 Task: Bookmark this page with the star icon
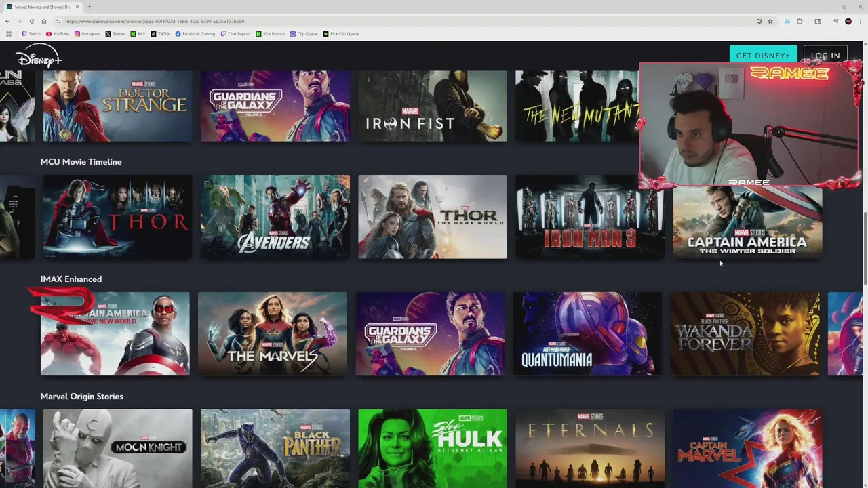click(770, 21)
